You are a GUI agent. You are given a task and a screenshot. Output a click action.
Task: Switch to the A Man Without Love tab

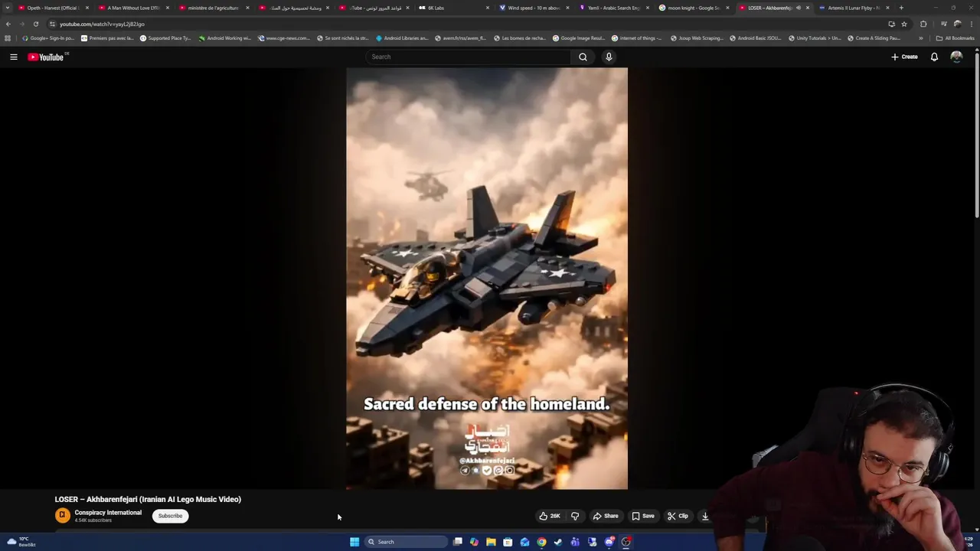click(134, 8)
